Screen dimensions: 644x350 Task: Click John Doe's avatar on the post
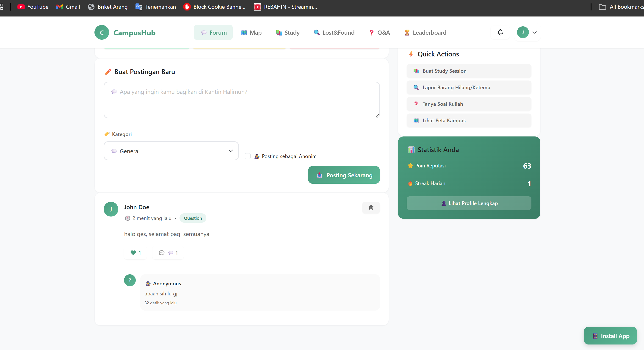click(x=111, y=209)
